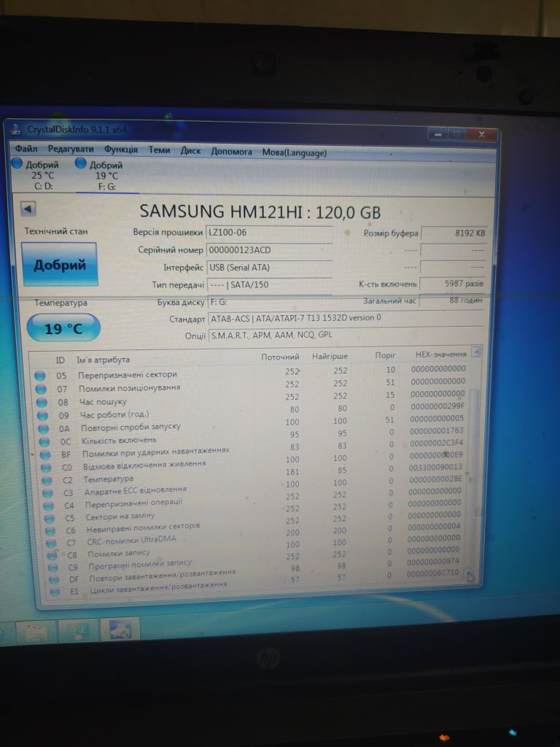The height and width of the screenshot is (747, 560).
Task: Click status icon of attribute C4 Перепризначені операції
Action: coord(49,506)
